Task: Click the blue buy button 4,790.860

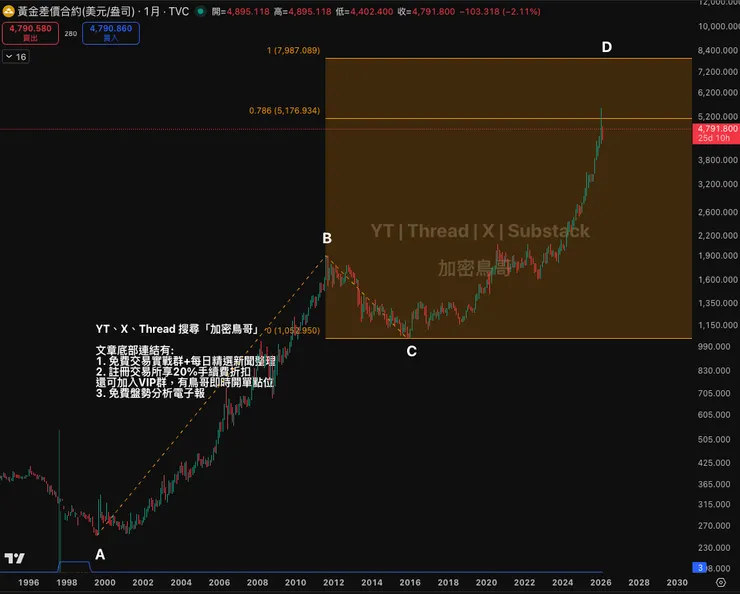Action: (x=111, y=33)
